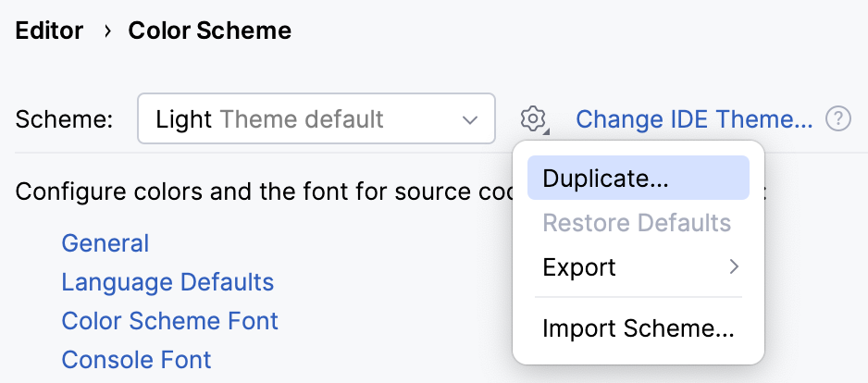868x383 pixels.
Task: Click the 'Configure colors and the font' description
Action: pos(259,192)
